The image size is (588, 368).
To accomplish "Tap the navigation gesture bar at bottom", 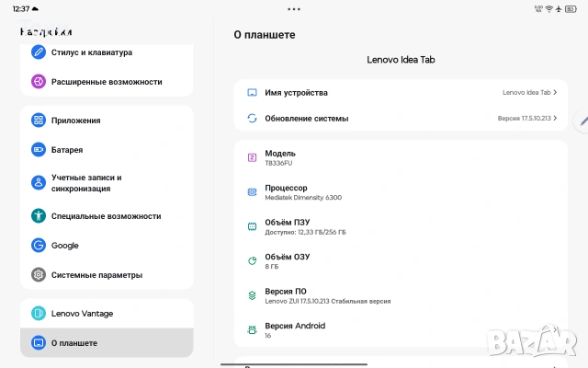I will click(294, 364).
